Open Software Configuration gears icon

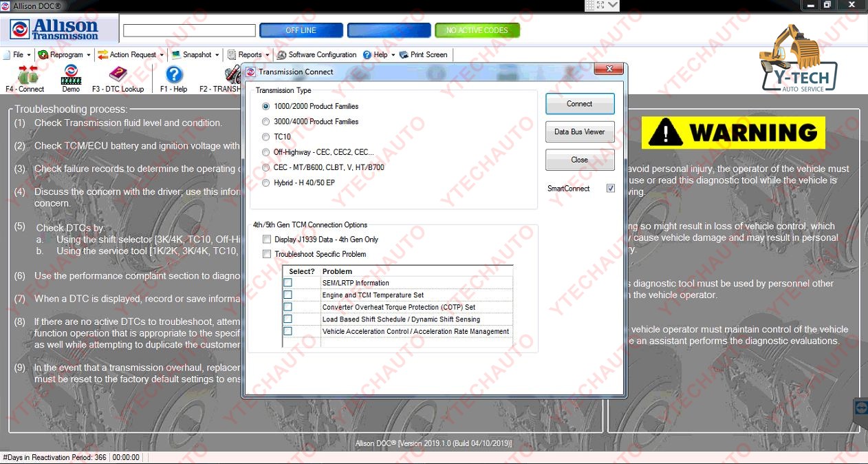click(281, 54)
